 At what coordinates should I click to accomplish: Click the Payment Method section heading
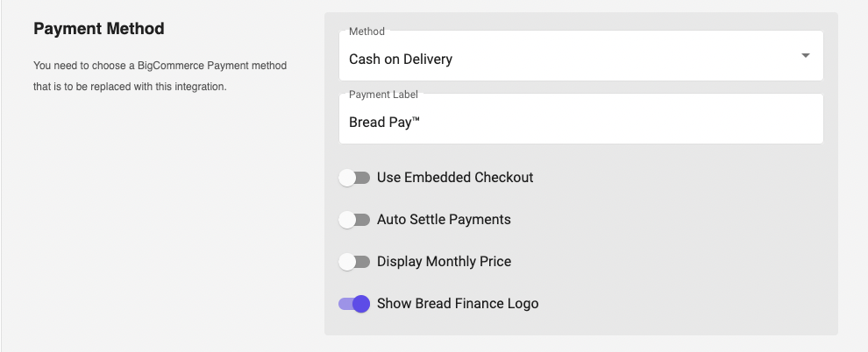click(99, 29)
